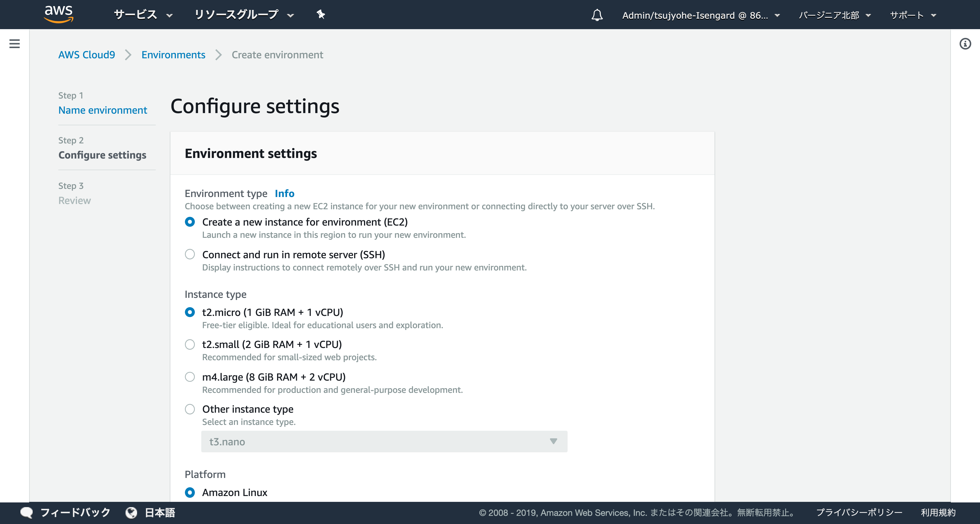Open Environment type Info link
980x524 pixels.
(x=285, y=194)
